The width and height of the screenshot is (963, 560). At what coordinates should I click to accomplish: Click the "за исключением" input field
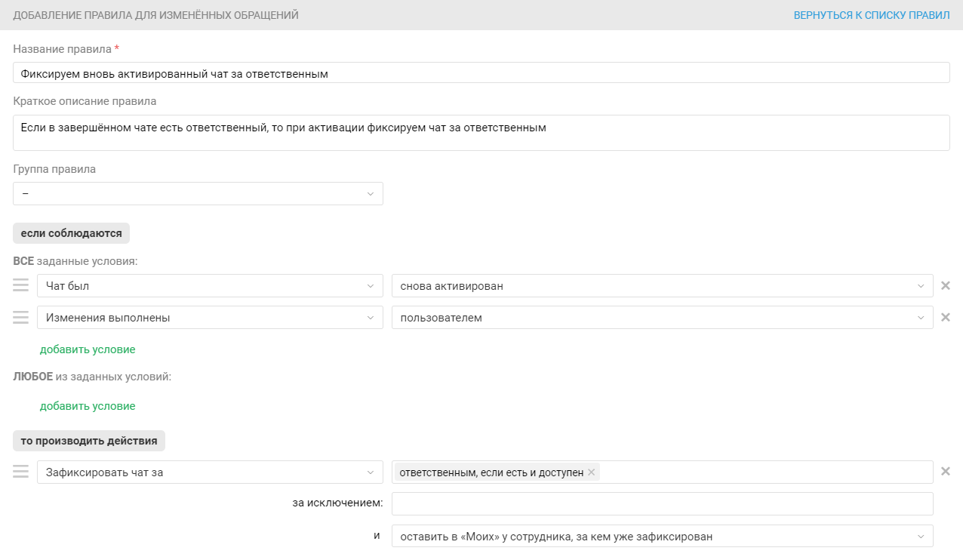(x=662, y=503)
